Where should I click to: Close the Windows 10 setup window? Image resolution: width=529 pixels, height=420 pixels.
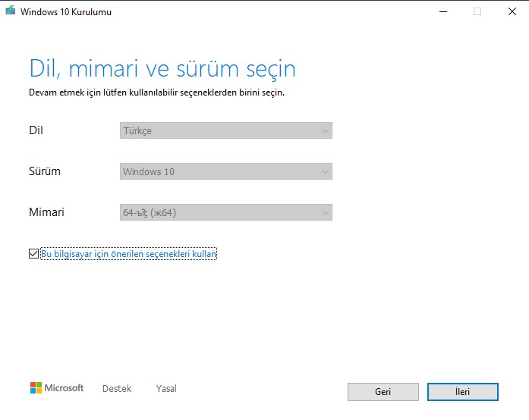(x=511, y=11)
